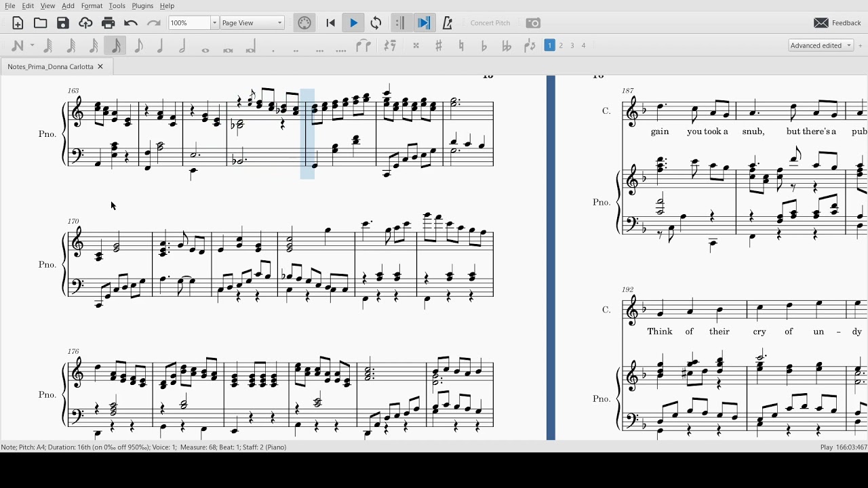Select the eighth note duration

coord(138,45)
